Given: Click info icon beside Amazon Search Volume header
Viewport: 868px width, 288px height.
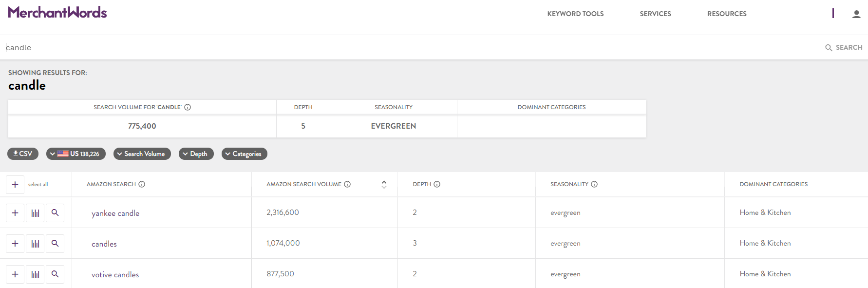Looking at the screenshot, I should click(x=347, y=184).
